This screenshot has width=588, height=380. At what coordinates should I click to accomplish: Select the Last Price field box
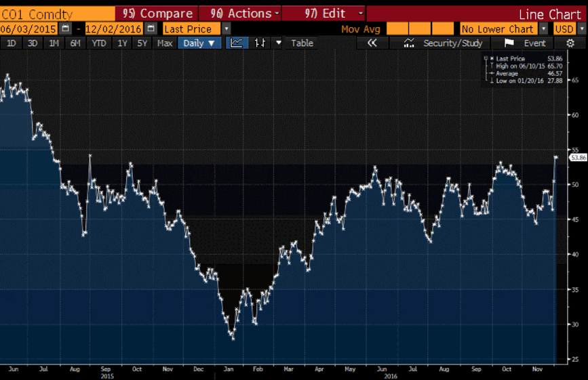[192, 28]
